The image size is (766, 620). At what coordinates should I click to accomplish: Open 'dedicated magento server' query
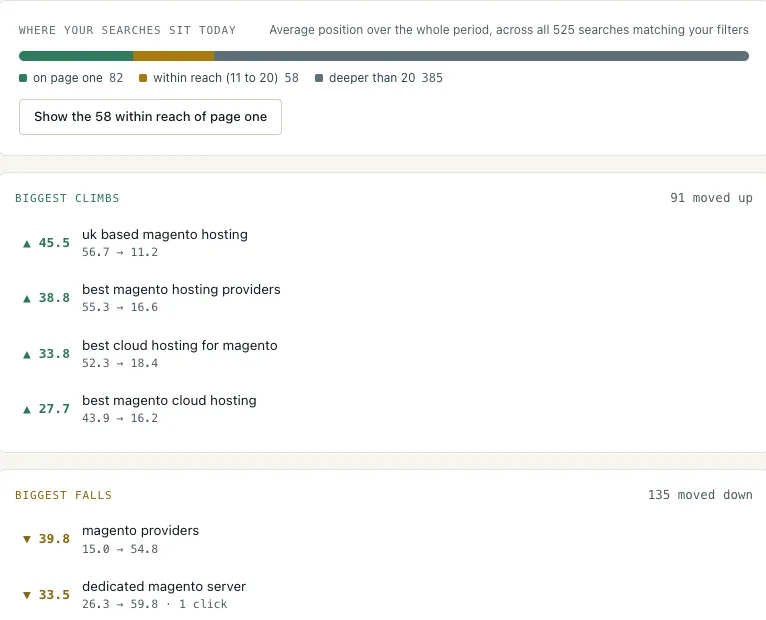[x=164, y=586]
